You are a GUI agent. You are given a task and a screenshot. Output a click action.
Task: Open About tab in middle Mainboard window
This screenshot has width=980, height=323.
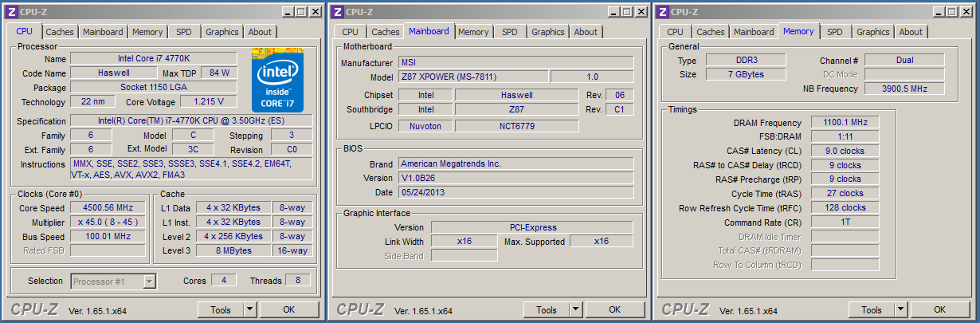point(586,32)
